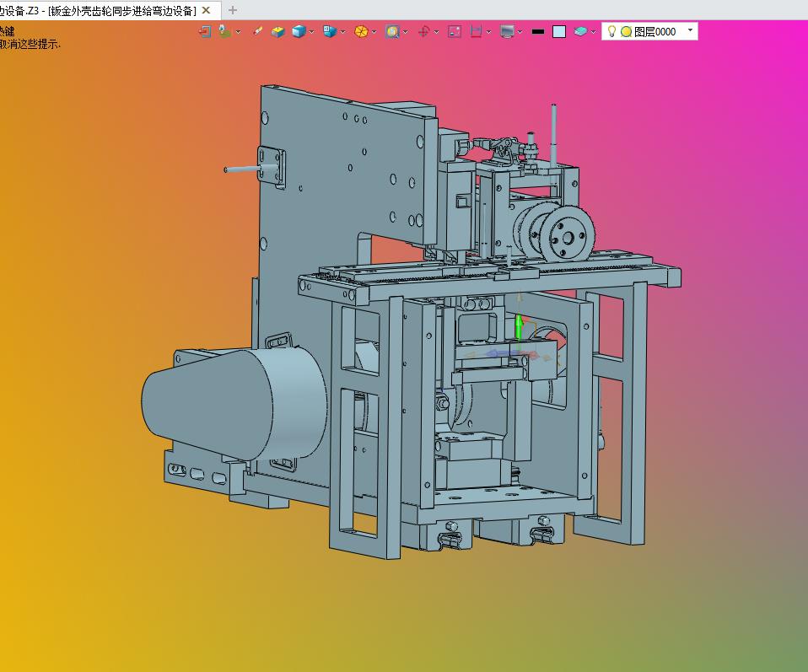Image resolution: width=808 pixels, height=672 pixels.
Task: Click the black color swatch
Action: (x=538, y=32)
